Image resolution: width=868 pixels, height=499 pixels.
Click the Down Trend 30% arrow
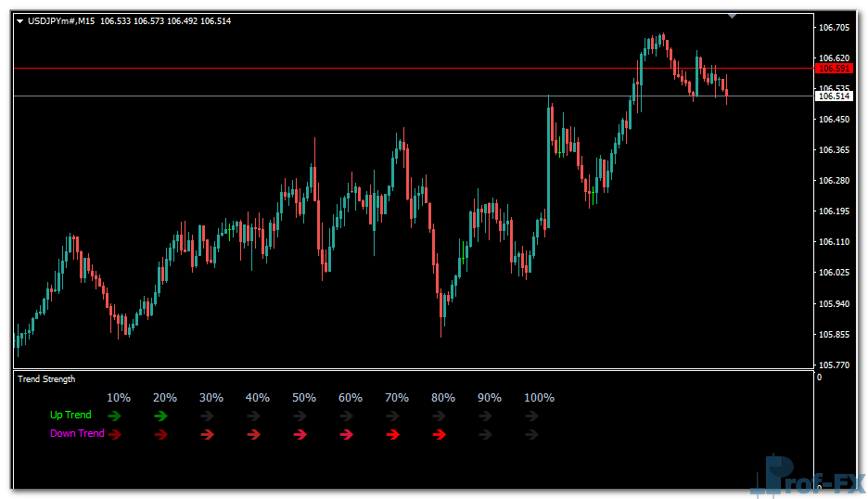point(207,434)
